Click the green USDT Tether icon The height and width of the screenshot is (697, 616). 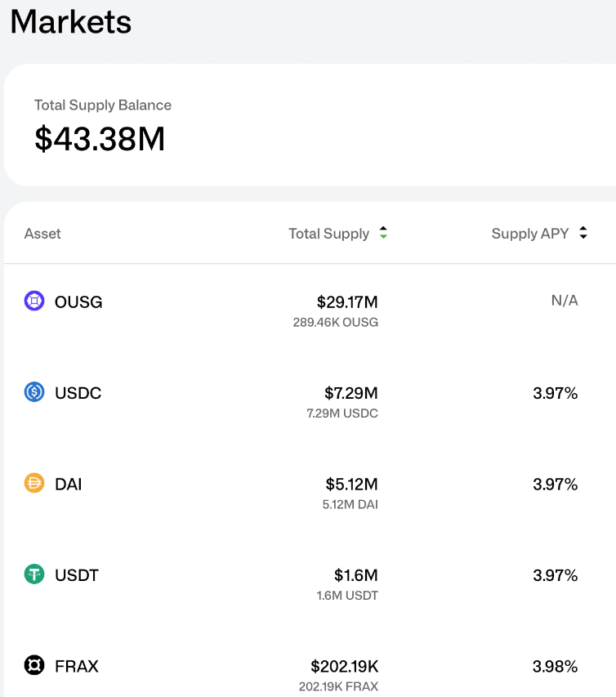[34, 574]
